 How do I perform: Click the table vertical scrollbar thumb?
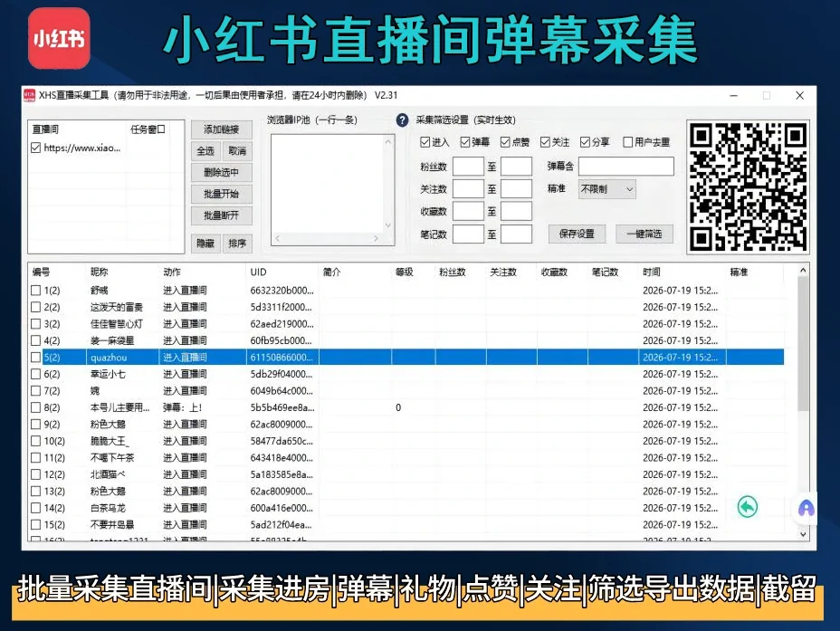[803, 344]
